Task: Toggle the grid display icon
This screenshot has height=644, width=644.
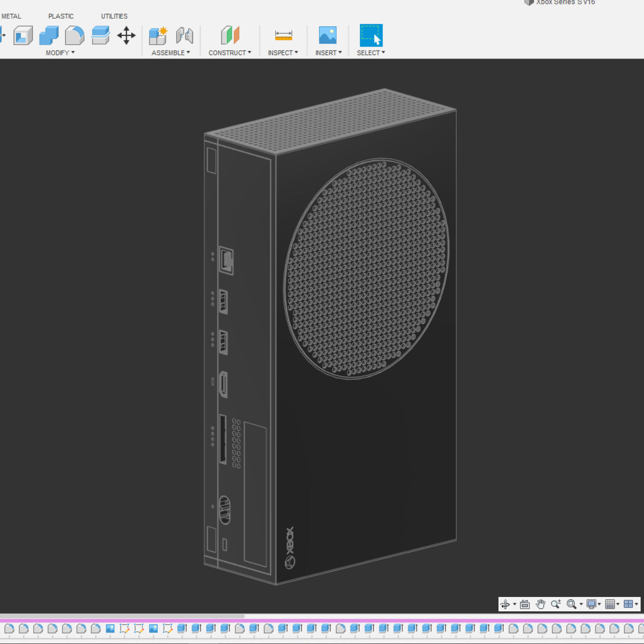Action: coord(610,604)
